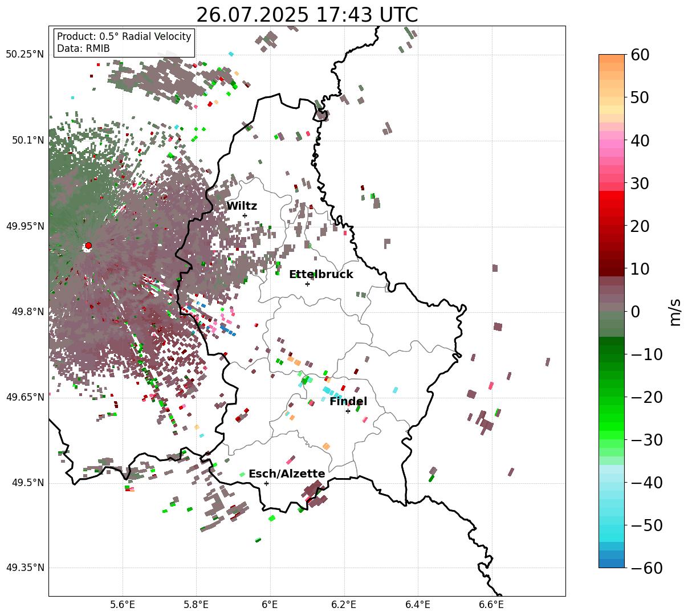Image resolution: width=688 pixels, height=616 pixels.
Task: Click the 5.6°E longitude label
Action: click(123, 605)
